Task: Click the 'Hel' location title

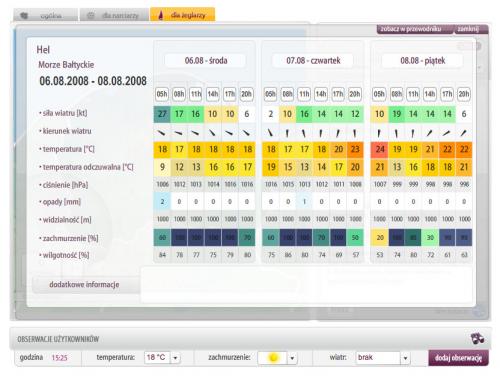Action: click(43, 50)
